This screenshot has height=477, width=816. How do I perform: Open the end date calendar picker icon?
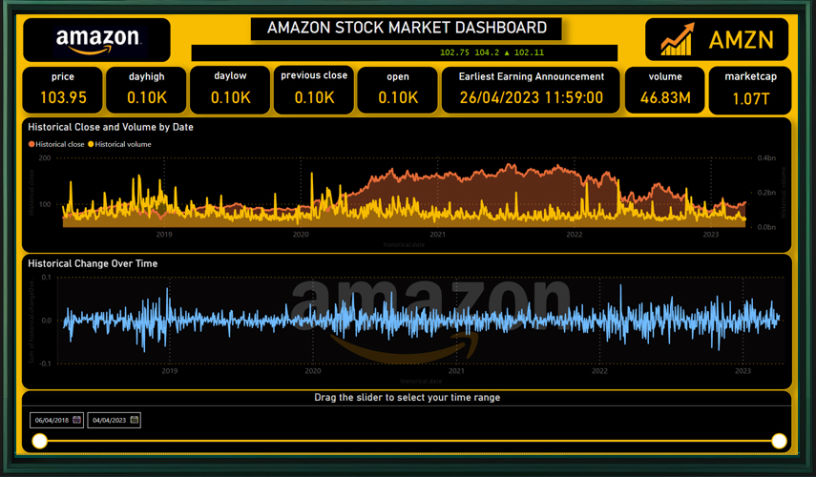click(134, 420)
